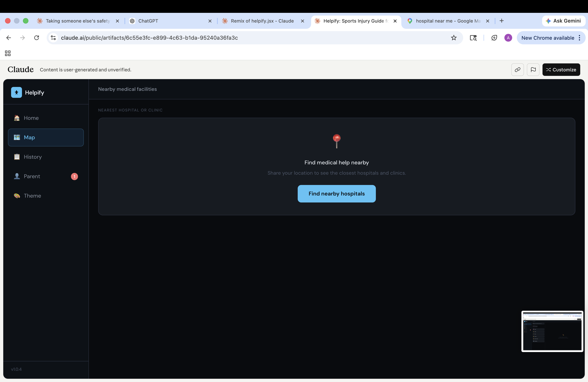Bookmark page with star icon
Viewport: 588px width, 382px height.
point(454,38)
